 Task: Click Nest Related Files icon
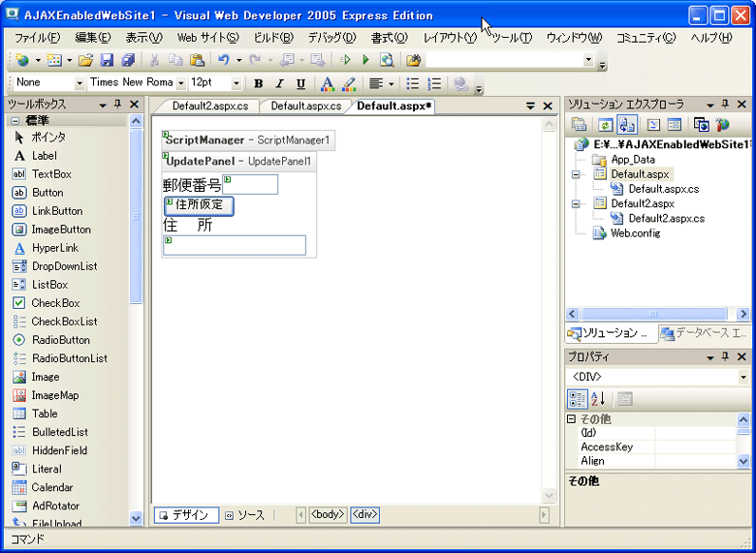click(x=627, y=125)
